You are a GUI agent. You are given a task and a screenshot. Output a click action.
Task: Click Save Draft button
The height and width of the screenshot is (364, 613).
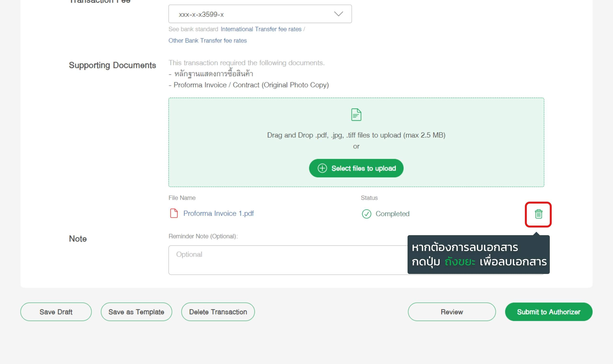(x=56, y=312)
